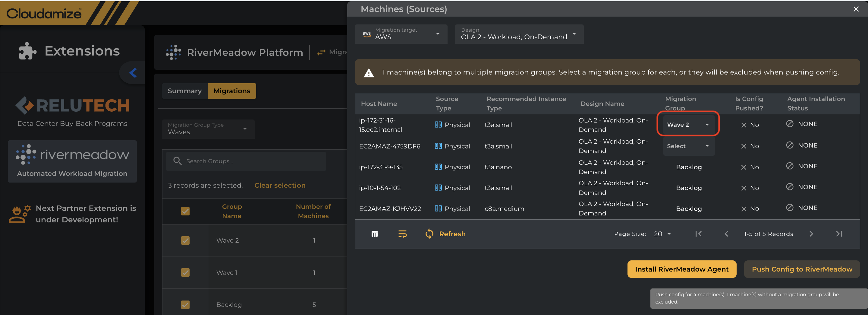Viewport: 868px width, 315px height.
Task: Click the search magnifier icon in Search Groups
Action: [177, 161]
